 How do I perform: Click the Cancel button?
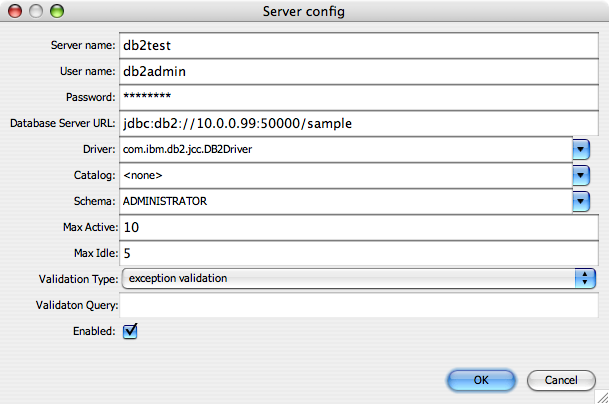pos(561,380)
